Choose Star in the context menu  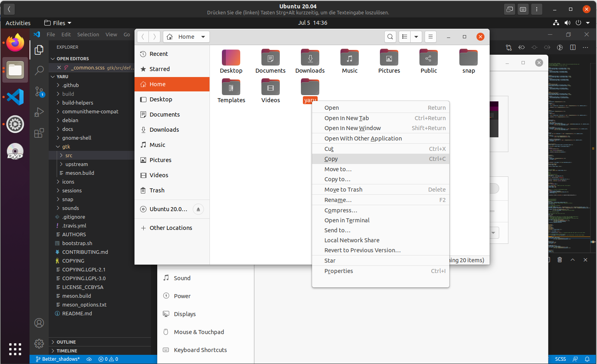[381, 261]
